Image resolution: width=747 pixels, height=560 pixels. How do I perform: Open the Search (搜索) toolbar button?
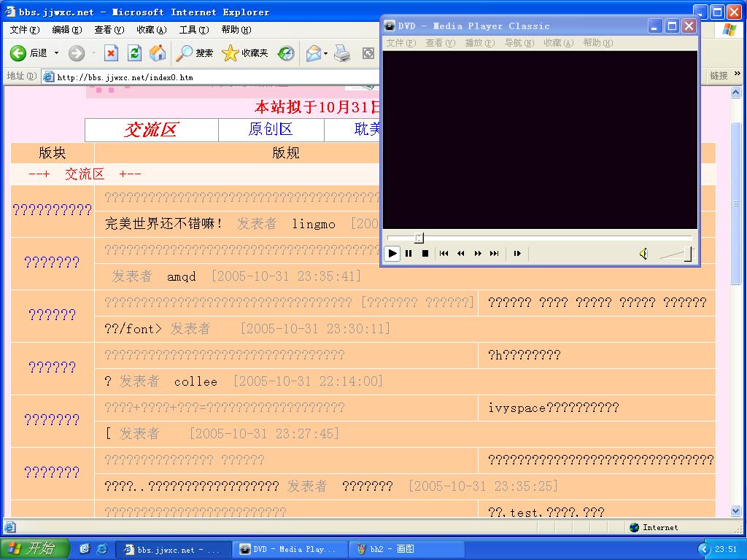[x=194, y=52]
